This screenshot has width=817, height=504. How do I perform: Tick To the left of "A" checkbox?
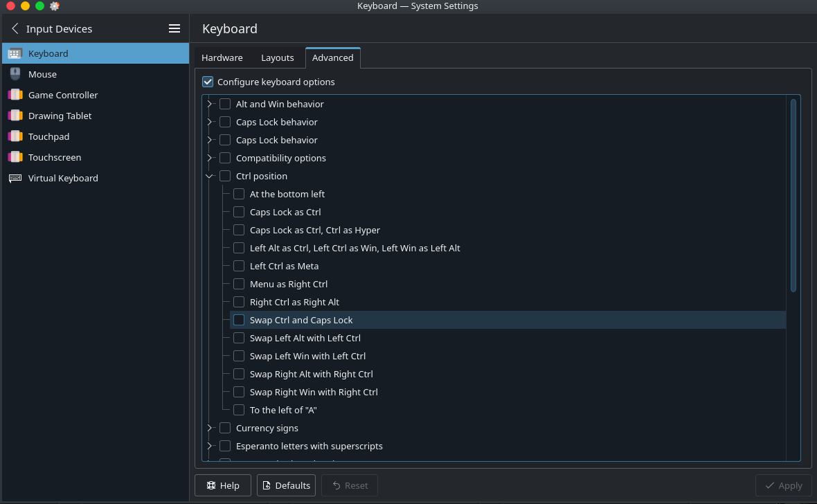click(239, 410)
